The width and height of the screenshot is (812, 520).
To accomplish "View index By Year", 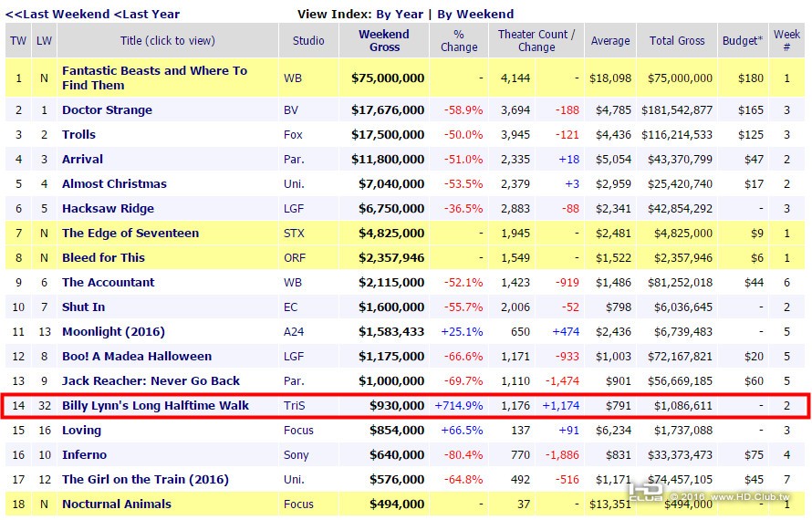I will coord(400,14).
